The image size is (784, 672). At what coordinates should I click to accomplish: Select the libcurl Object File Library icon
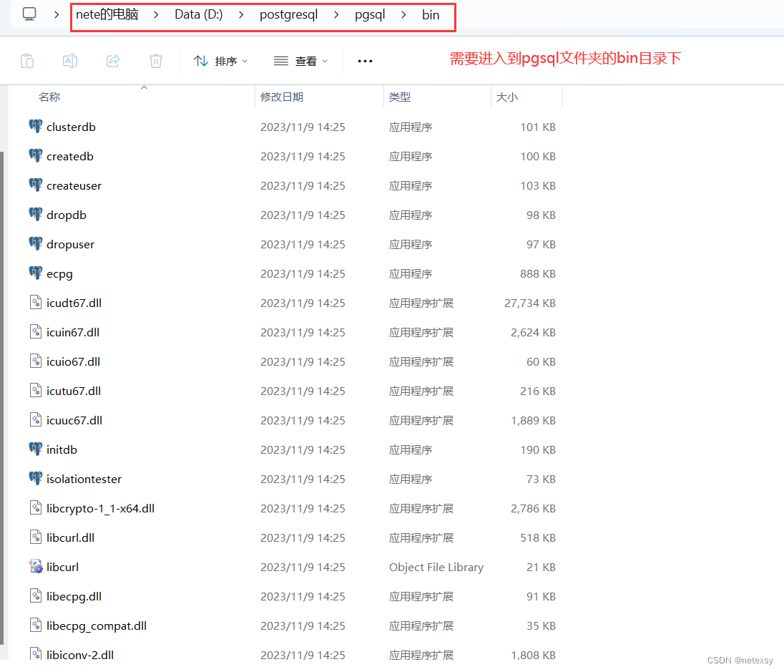click(36, 566)
